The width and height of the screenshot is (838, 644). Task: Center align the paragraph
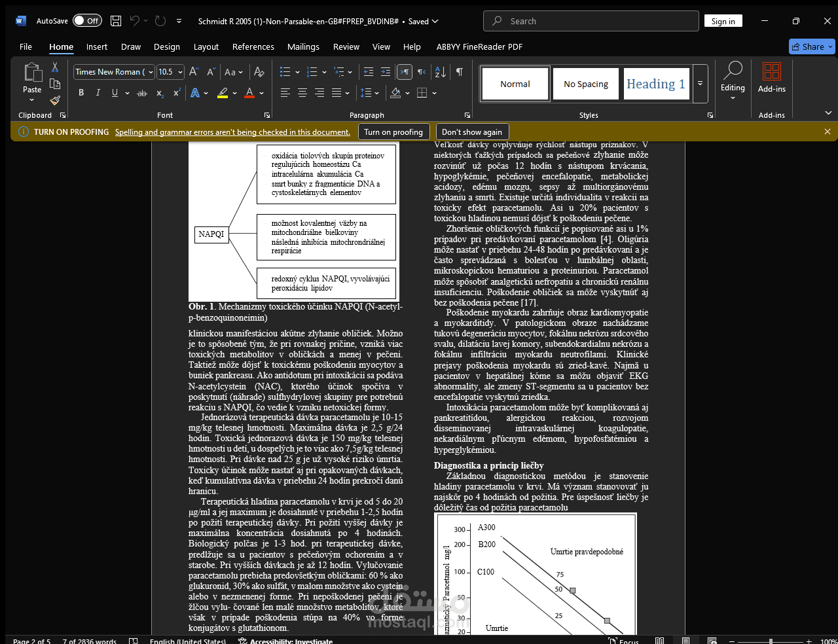[x=302, y=93]
